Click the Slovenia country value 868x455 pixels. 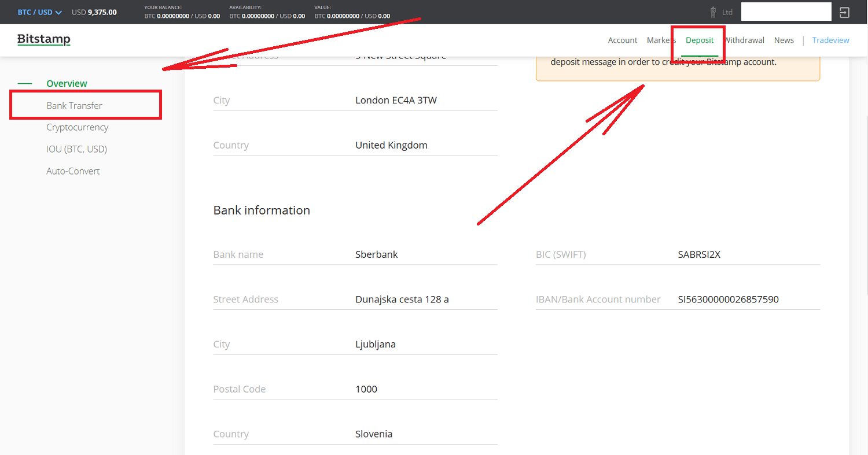[374, 434]
